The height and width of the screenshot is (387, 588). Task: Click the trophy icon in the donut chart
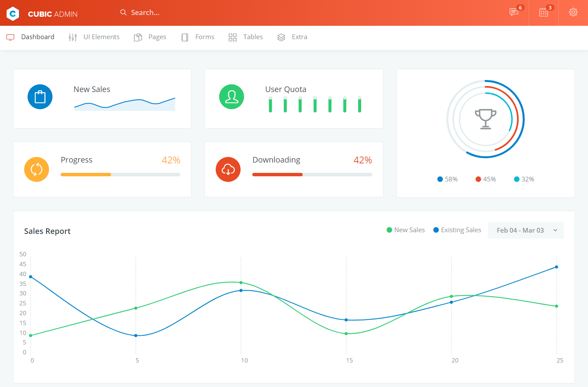pyautogui.click(x=486, y=119)
